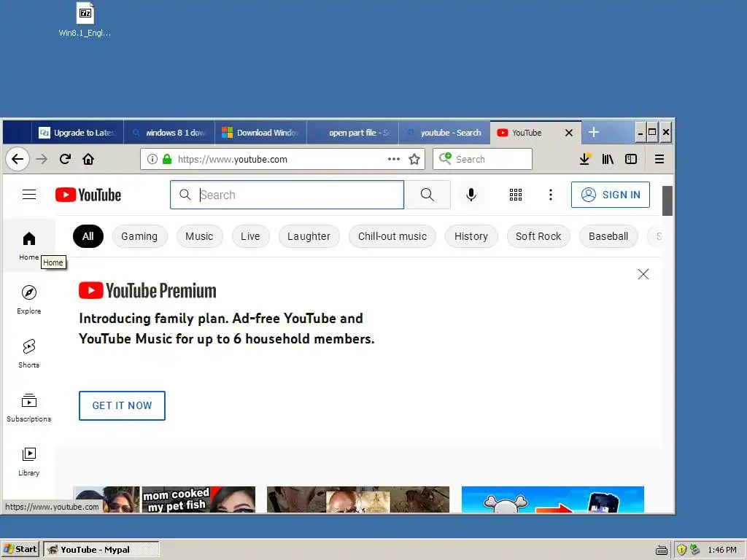Reload the current page
This screenshot has width=747, height=560.
65,159
